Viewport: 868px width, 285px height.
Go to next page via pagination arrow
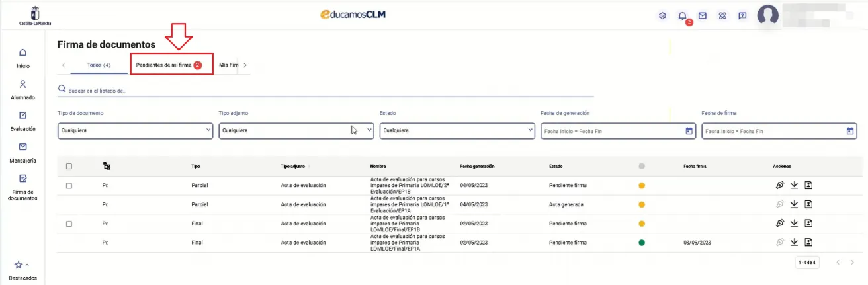(852, 263)
